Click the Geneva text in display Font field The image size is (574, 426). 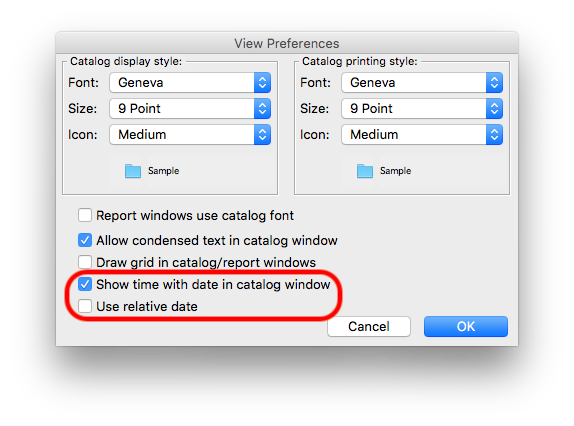tap(141, 83)
